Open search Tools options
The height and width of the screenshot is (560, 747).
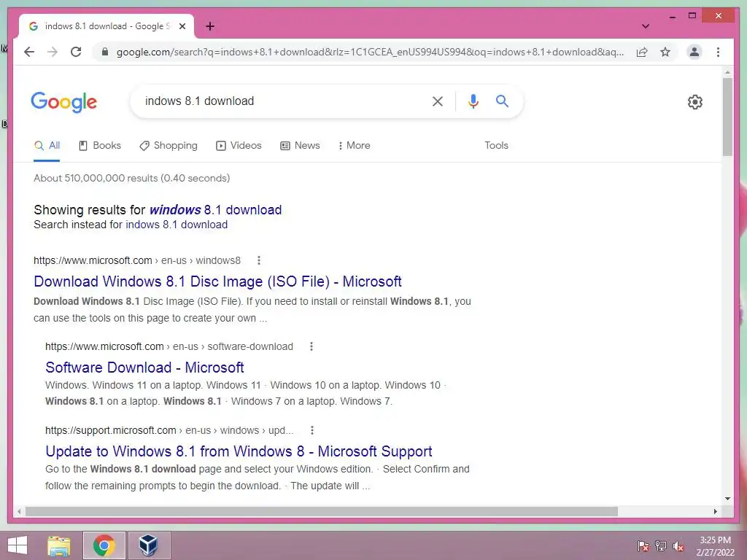pyautogui.click(x=496, y=145)
